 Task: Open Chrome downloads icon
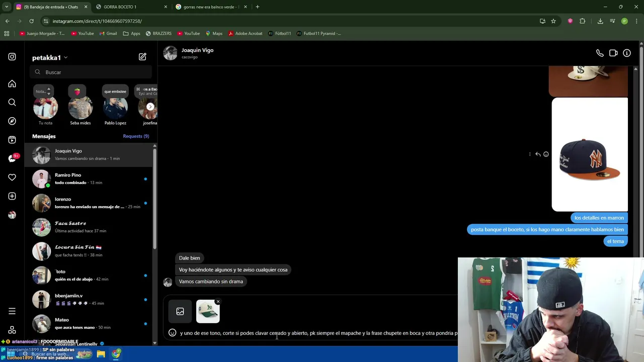pyautogui.click(x=600, y=21)
